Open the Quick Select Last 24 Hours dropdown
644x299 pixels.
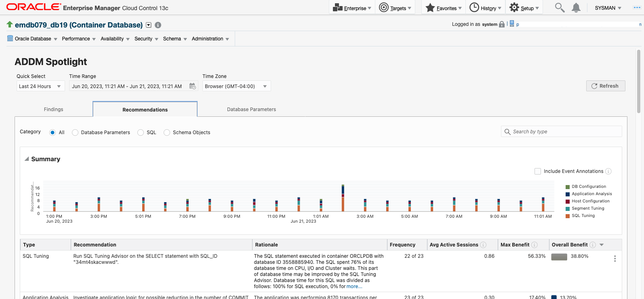40,86
